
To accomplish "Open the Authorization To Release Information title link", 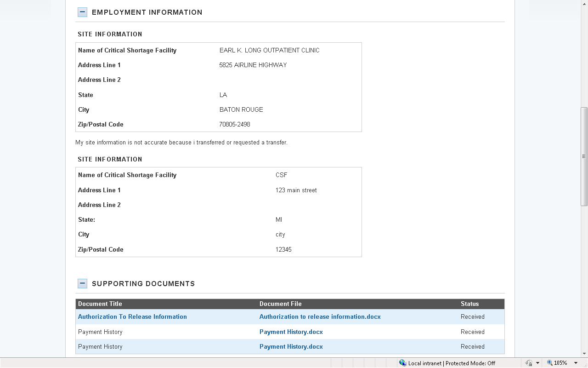I will (x=132, y=317).
